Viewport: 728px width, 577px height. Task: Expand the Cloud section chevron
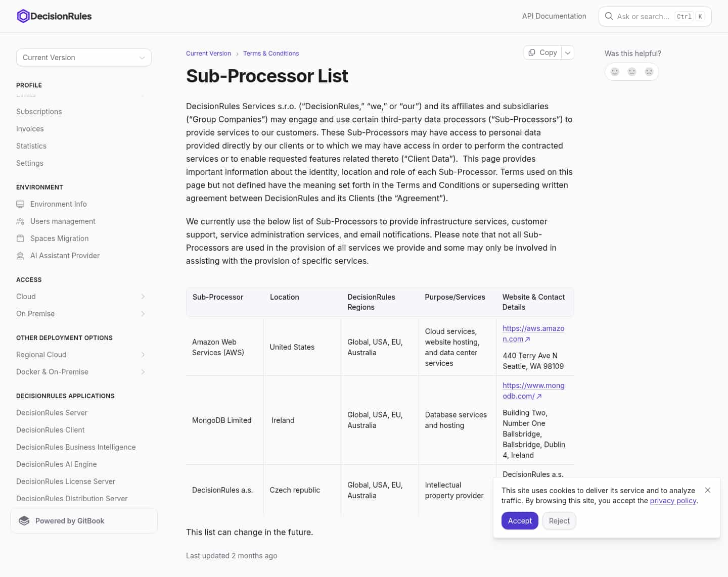[143, 297]
